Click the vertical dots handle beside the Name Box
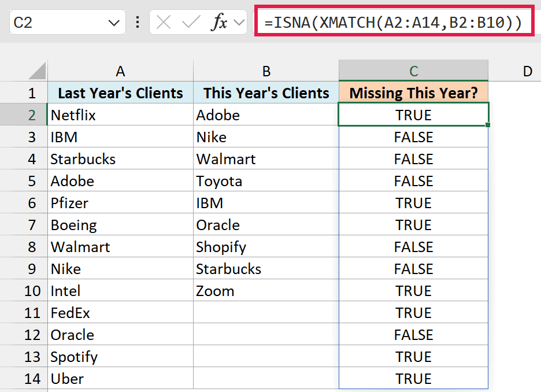The width and height of the screenshot is (541, 392). 138,23
